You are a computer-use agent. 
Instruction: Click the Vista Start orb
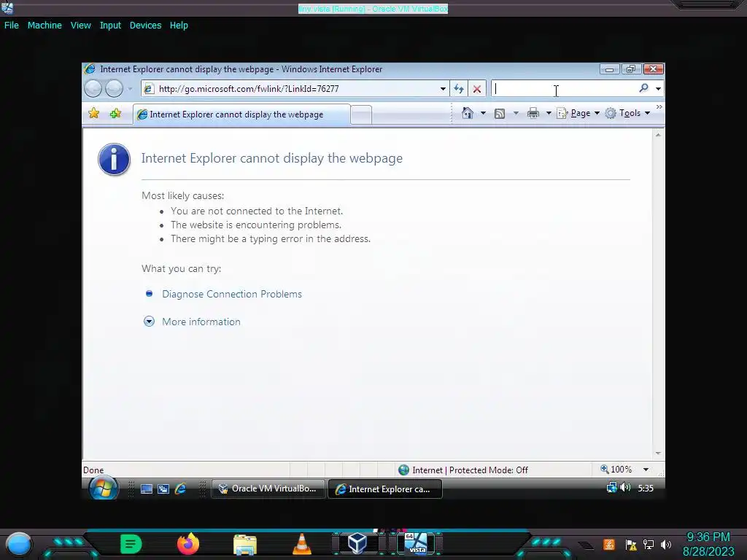pos(104,488)
